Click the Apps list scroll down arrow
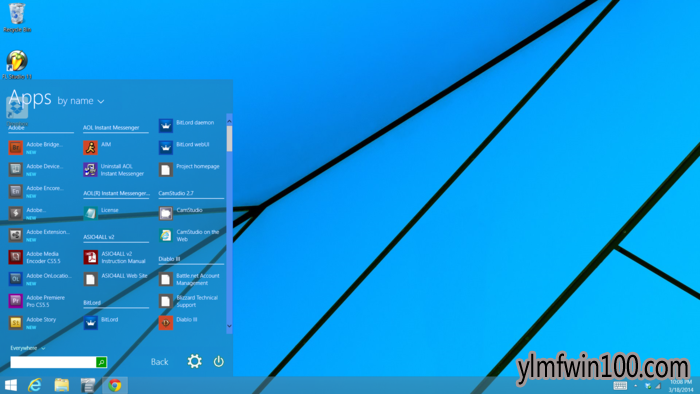The width and height of the screenshot is (700, 394). 229,326
